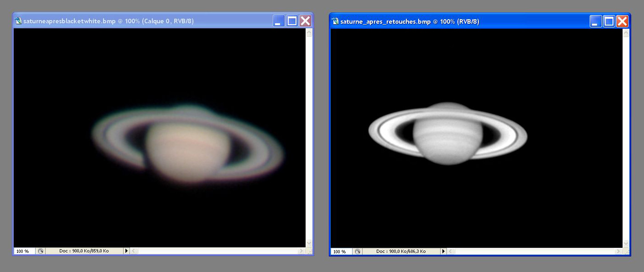Screen dimensions: 644x272
Task: Click the status bar preview icon in saturneapresblacketwhite window
Action: tap(41, 251)
